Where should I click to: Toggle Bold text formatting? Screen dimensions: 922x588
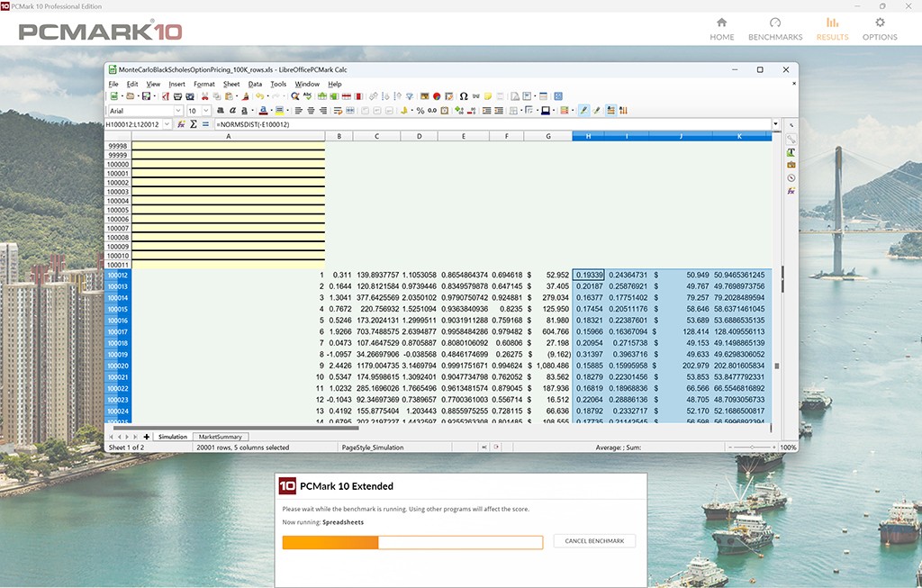[220, 111]
